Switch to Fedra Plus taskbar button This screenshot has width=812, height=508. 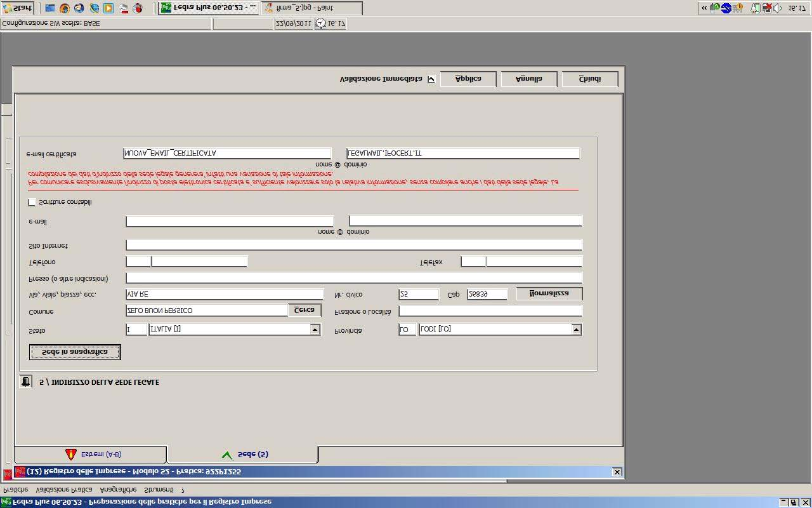click(209, 8)
